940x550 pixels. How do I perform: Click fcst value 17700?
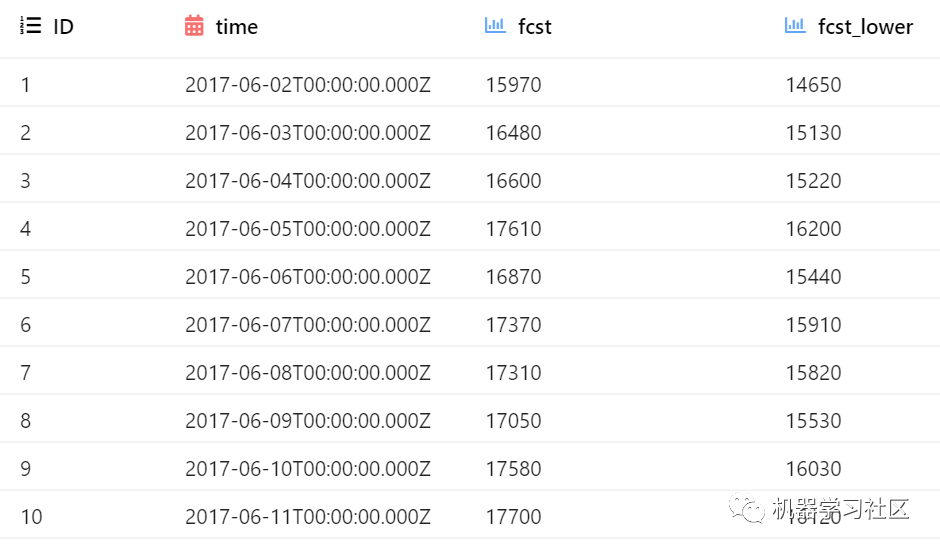click(x=513, y=517)
